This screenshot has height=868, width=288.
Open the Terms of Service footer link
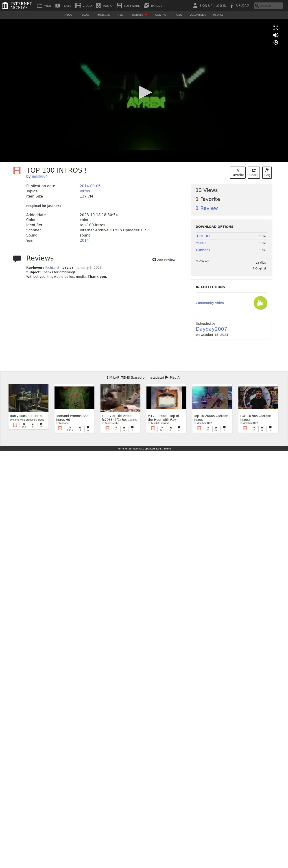click(144, 449)
